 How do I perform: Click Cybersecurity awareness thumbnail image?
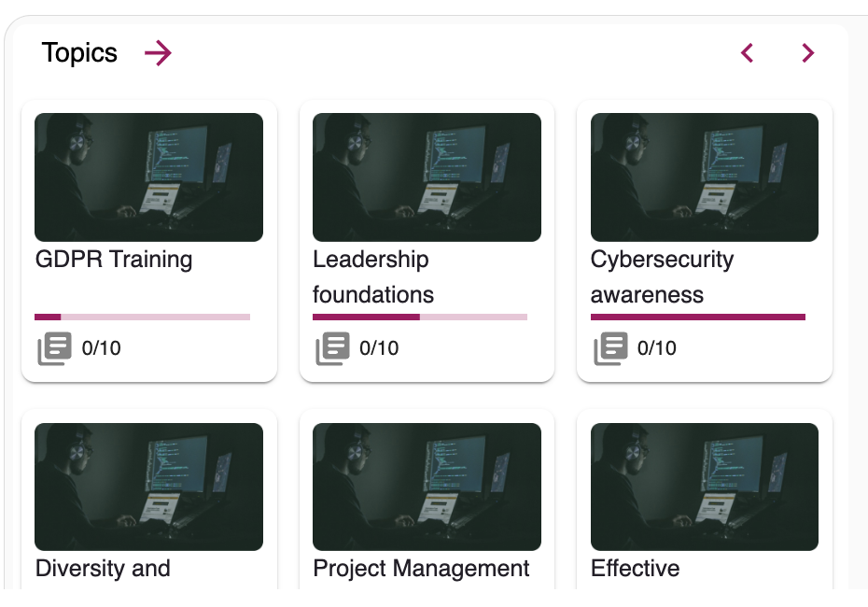[x=705, y=177]
